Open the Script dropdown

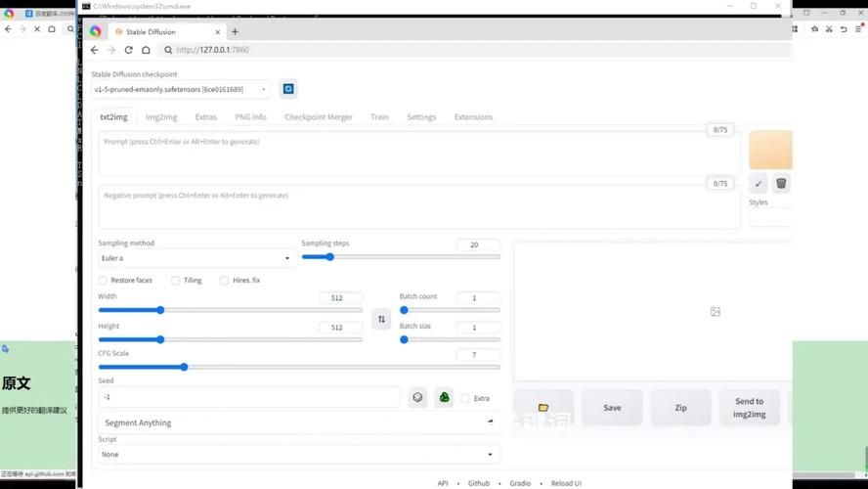[x=299, y=455]
